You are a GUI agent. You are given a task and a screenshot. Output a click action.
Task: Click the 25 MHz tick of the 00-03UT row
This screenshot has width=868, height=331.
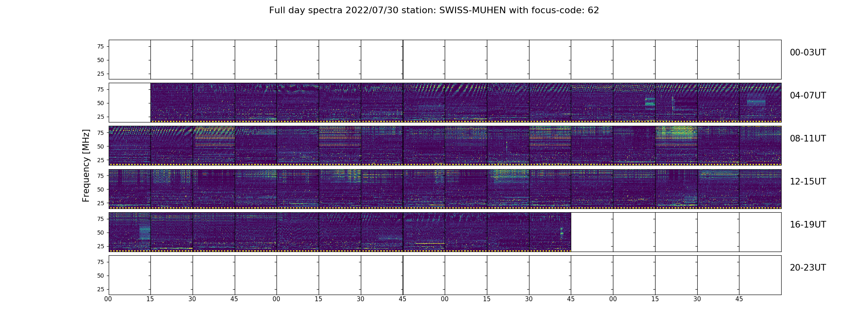point(100,74)
